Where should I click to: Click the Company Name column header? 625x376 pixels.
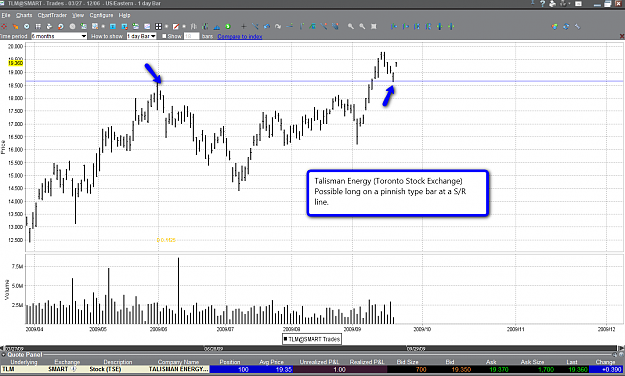(x=178, y=362)
